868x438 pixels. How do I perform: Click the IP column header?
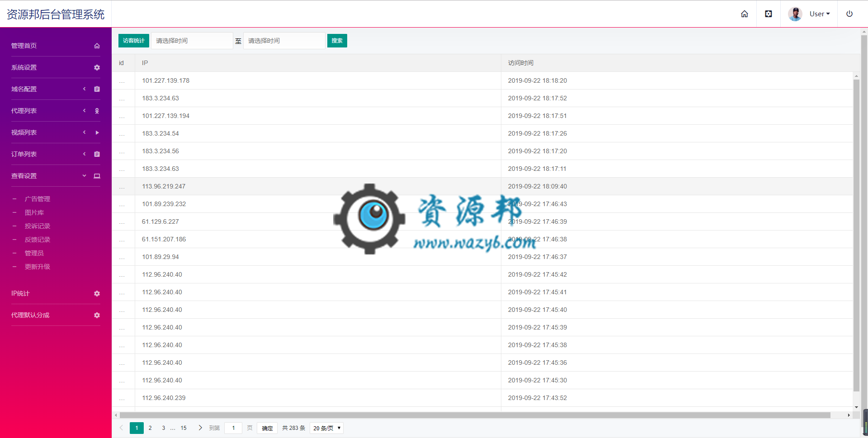318,63
